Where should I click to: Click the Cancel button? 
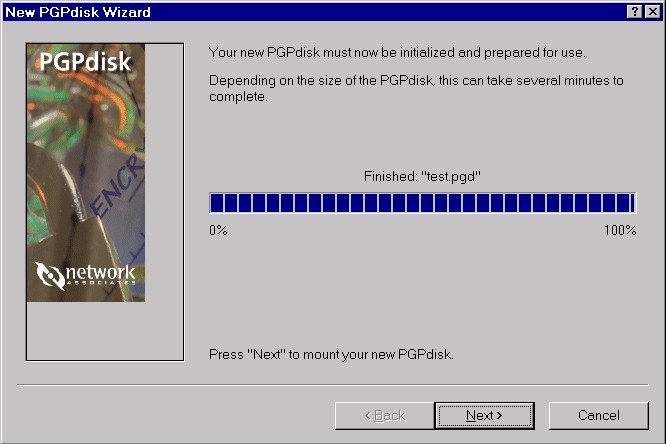[598, 416]
